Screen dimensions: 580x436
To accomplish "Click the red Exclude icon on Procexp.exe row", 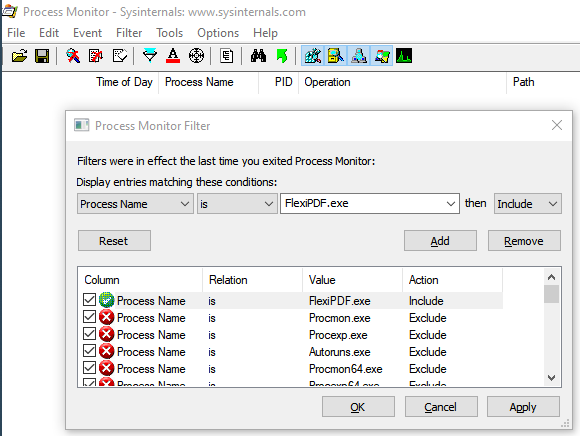I will click(x=106, y=334).
